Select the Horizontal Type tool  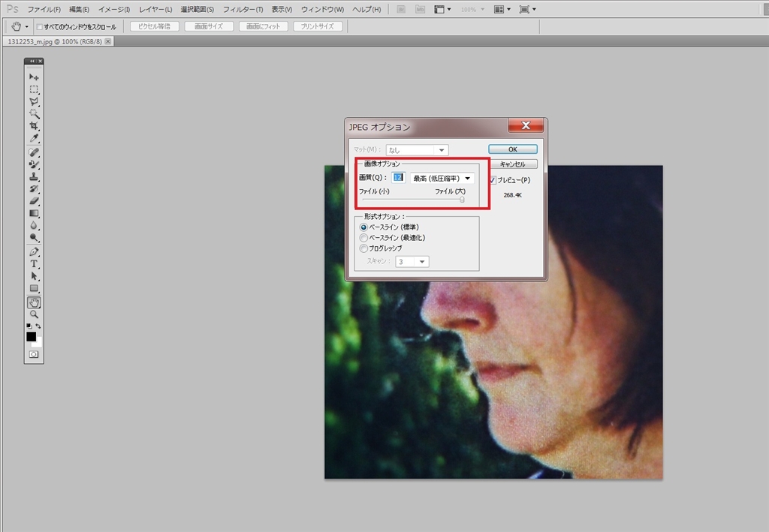tap(34, 264)
